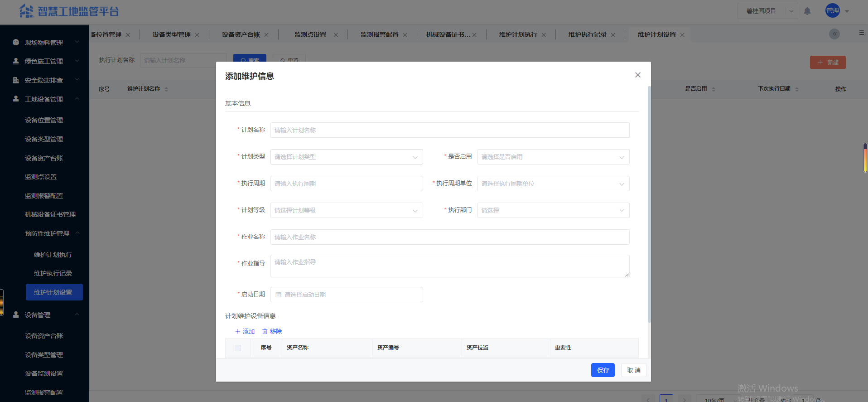
Task: Click the calendar icon in 启动日期 field
Action: tap(279, 295)
